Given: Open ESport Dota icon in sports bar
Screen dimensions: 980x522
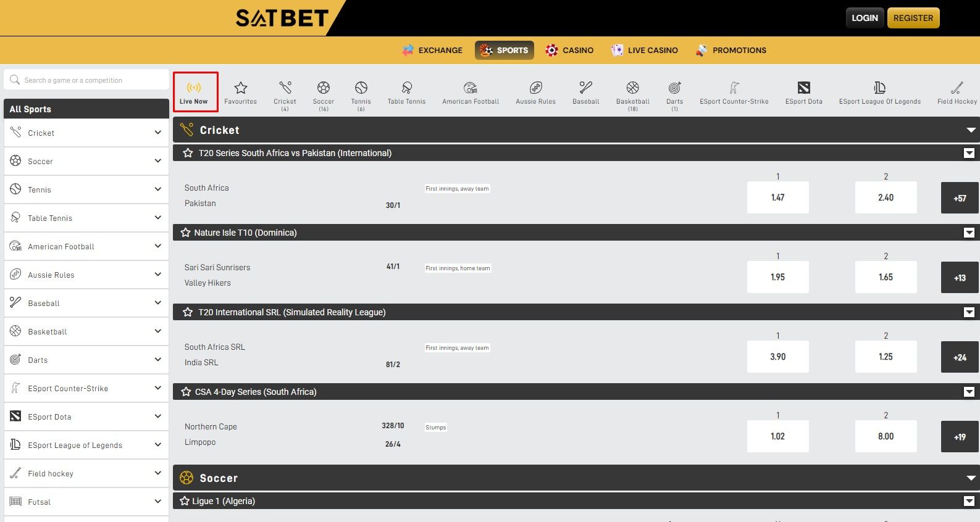Looking at the screenshot, I should pyautogui.click(x=803, y=88).
